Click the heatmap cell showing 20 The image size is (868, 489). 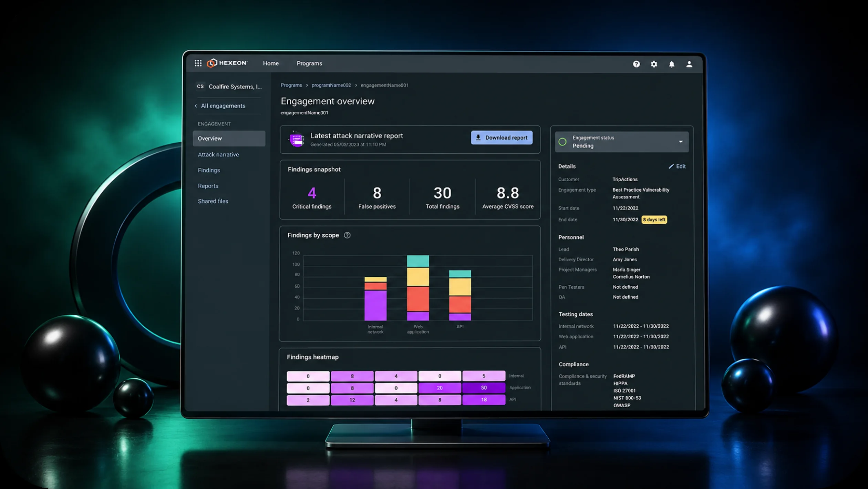click(440, 388)
